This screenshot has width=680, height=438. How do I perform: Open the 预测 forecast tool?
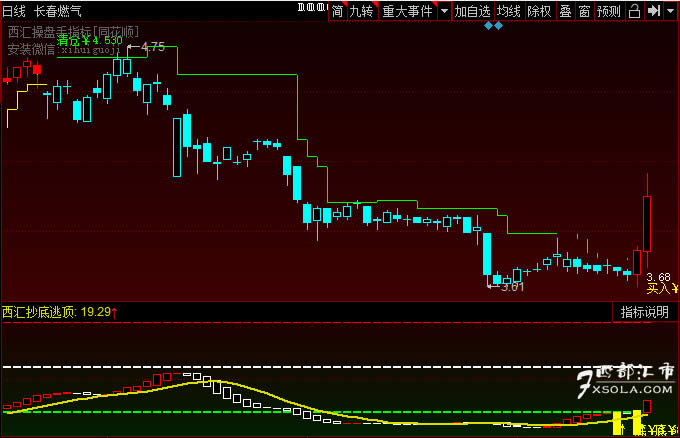[x=608, y=11]
